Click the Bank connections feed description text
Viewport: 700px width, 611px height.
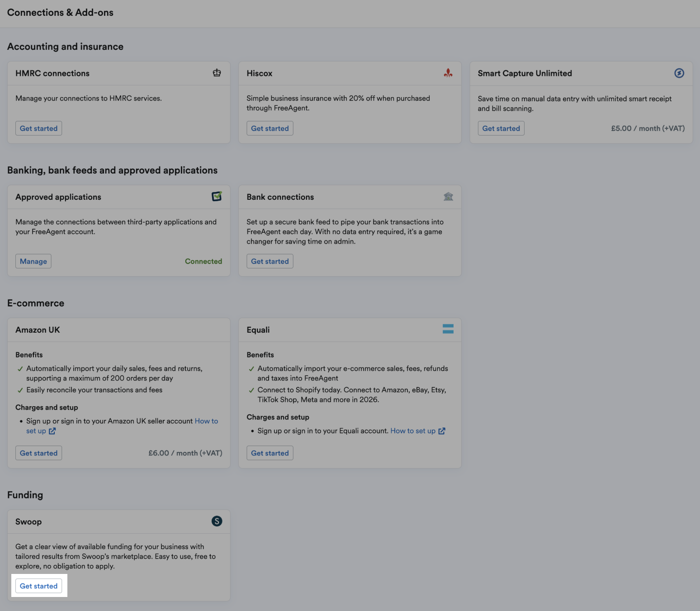click(x=345, y=232)
